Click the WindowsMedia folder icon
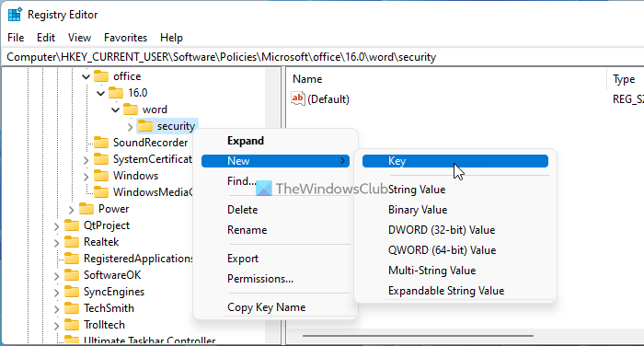 click(101, 192)
